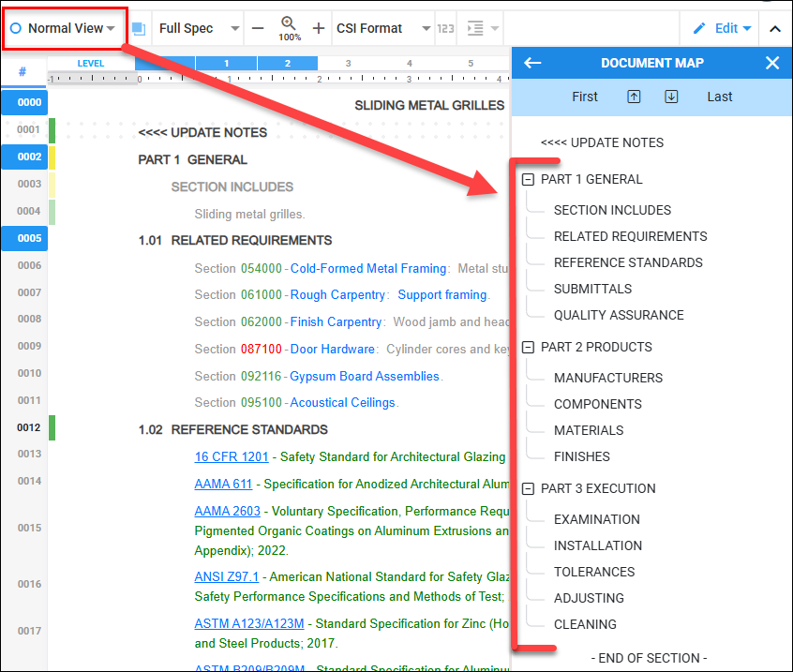The width and height of the screenshot is (793, 672).
Task: Open Acoustical Ceilings section link
Action: 342,402
